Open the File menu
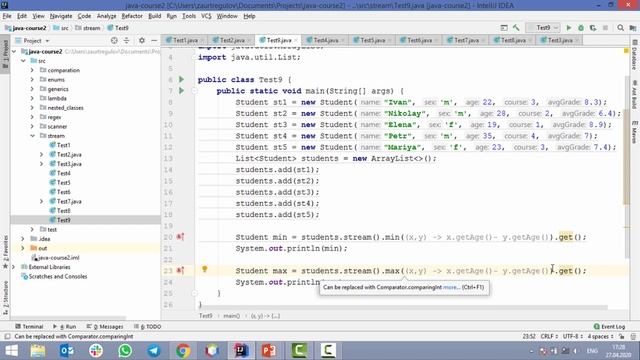640x360 pixels. coord(7,16)
